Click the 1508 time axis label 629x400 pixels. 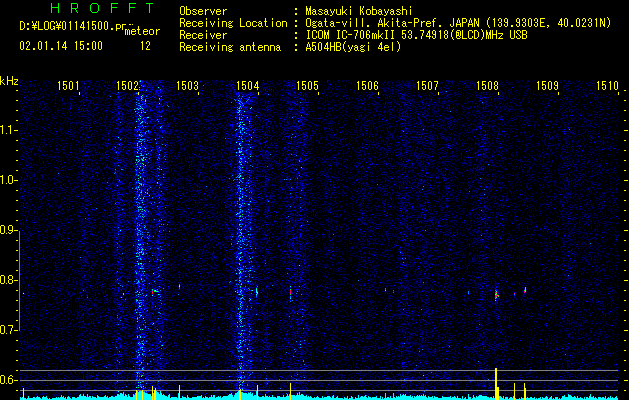pyautogui.click(x=487, y=86)
